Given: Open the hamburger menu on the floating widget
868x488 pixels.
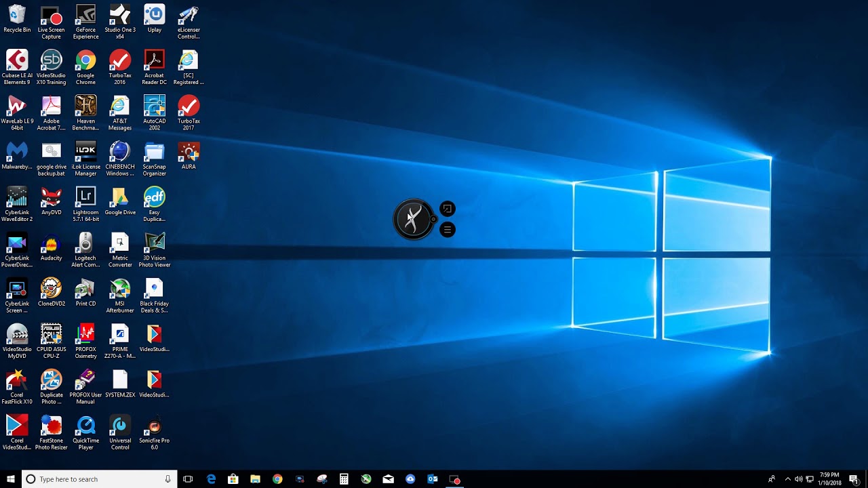Looking at the screenshot, I should (447, 230).
